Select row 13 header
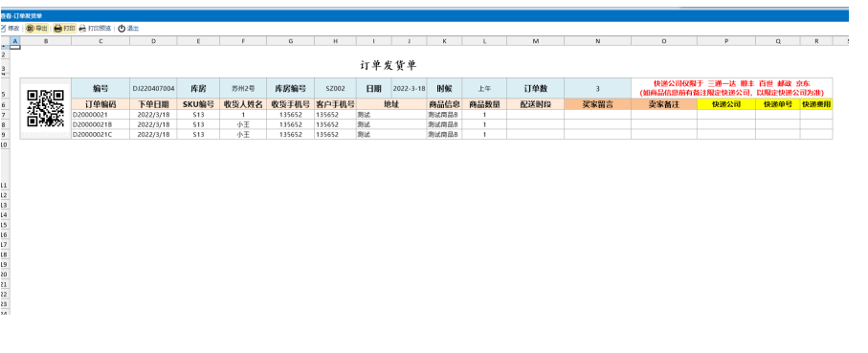This screenshot has height=353, width=868. pyautogui.click(x=5, y=206)
